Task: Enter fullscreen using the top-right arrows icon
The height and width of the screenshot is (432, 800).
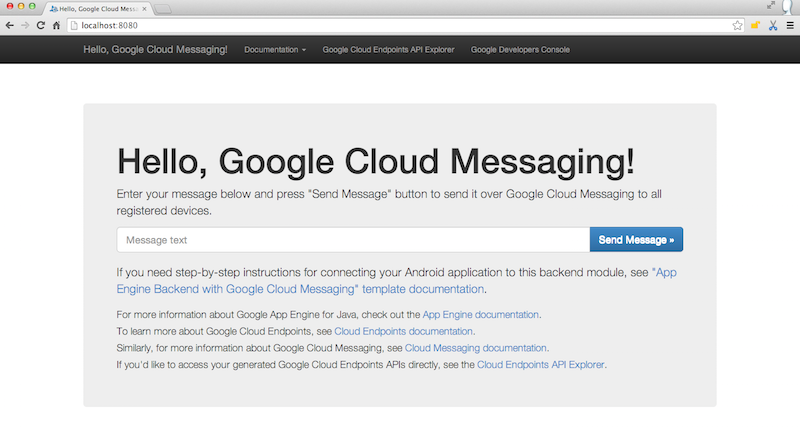Action: (771, 7)
